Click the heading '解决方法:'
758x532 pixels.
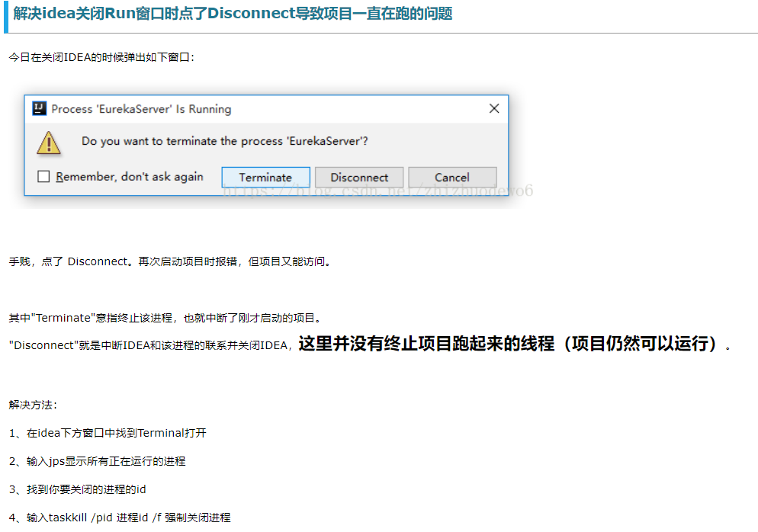coord(33,405)
